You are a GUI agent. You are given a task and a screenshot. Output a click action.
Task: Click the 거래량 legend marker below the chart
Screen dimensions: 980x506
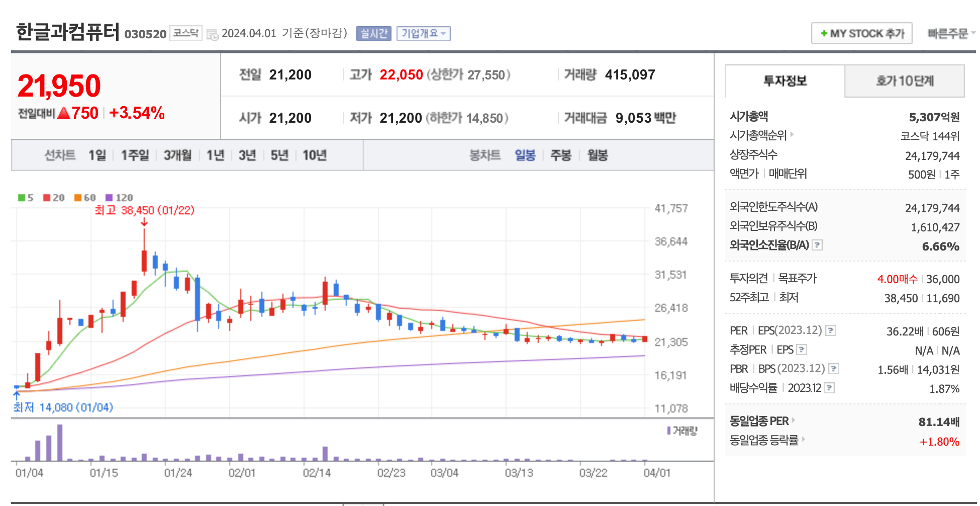pos(668,432)
